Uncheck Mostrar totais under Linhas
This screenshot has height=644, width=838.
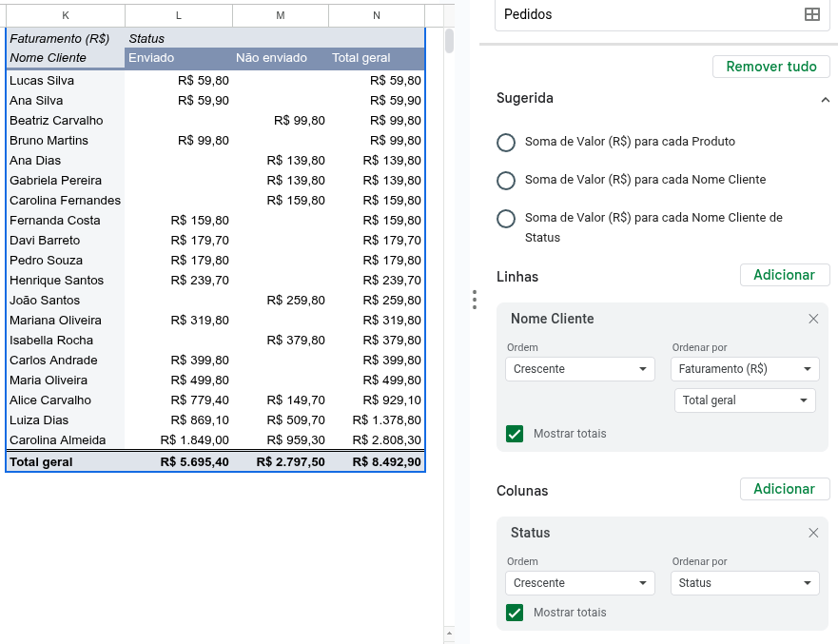click(515, 433)
